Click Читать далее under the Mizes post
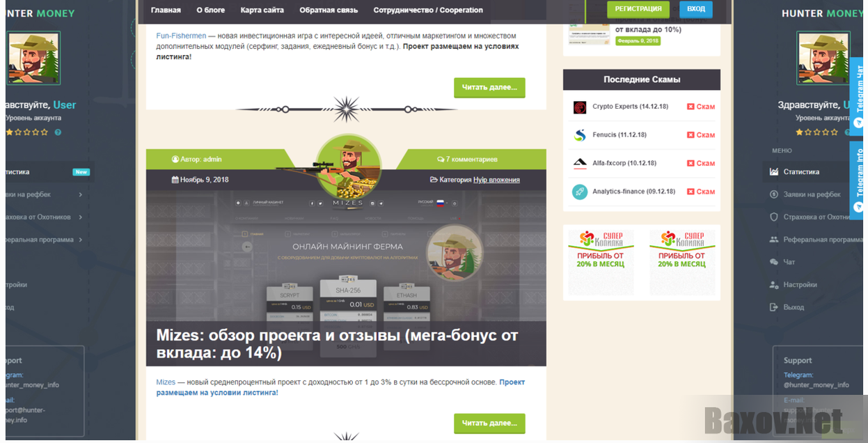This screenshot has width=868, height=443. (x=489, y=423)
